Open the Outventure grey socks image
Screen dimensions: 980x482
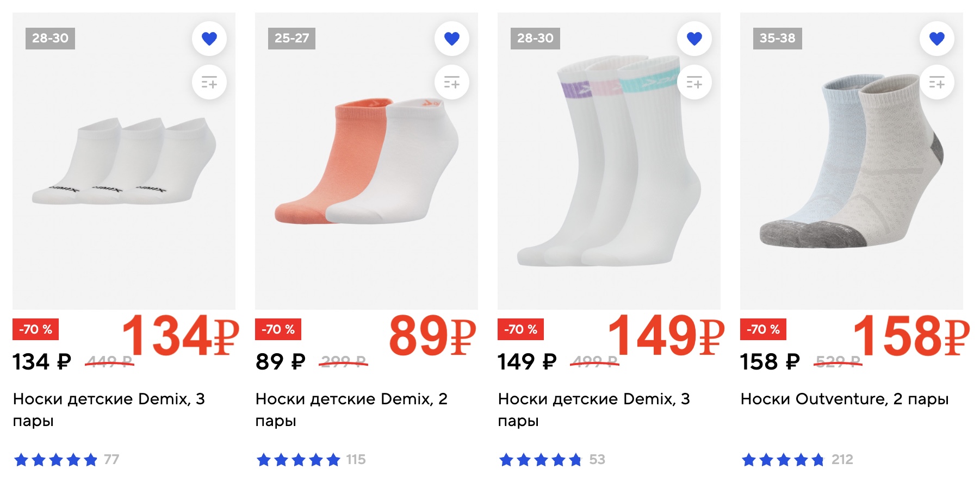click(x=851, y=163)
